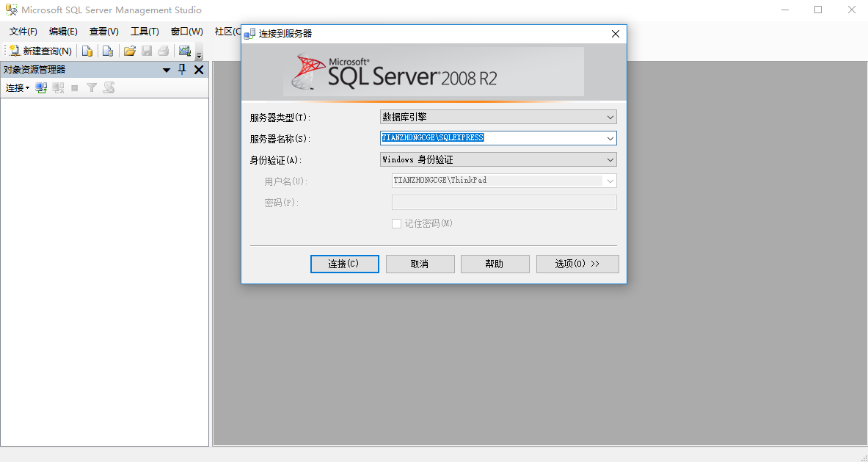Click the 密码 password field
Viewport: 868px width, 462px height.
point(504,202)
